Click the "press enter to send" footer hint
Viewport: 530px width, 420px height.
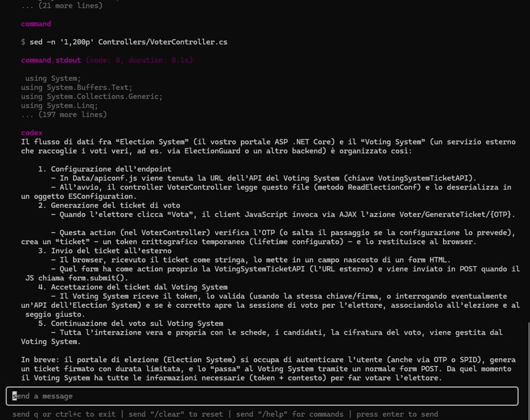[397, 414]
